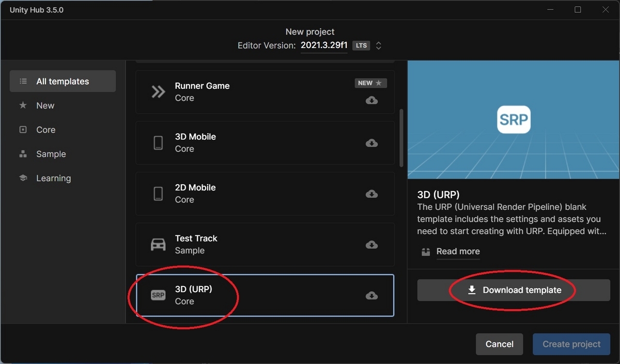Maximize the Unity Hub window
Viewport: 620px width, 364px height.
(x=578, y=10)
